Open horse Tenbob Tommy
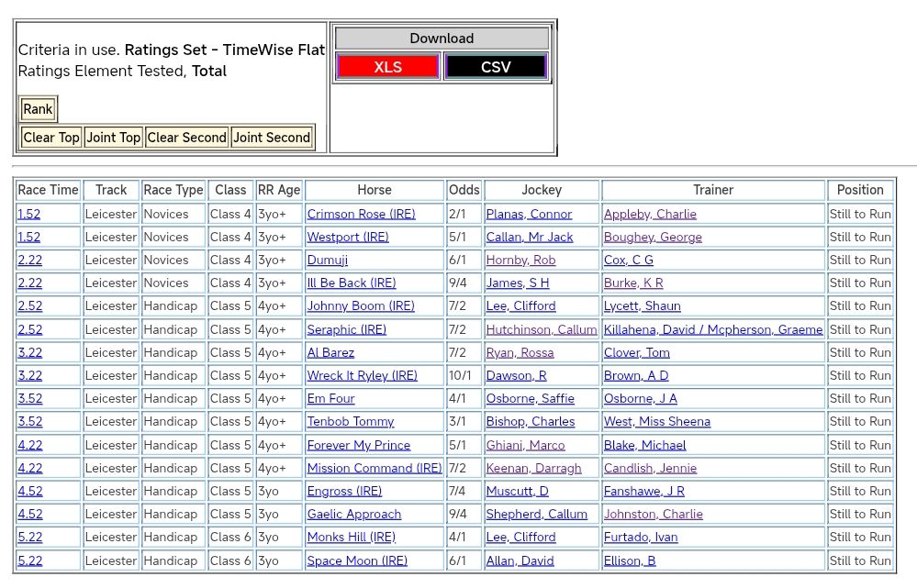 tap(351, 422)
